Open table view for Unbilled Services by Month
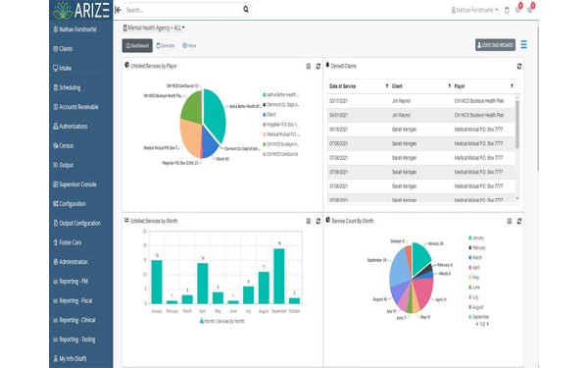The width and height of the screenshot is (588, 368). 309,221
